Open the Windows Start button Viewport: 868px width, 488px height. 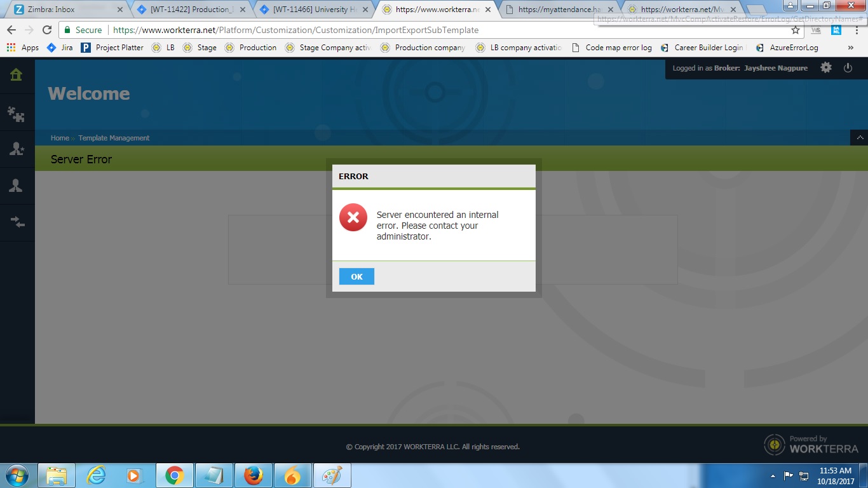(x=17, y=475)
